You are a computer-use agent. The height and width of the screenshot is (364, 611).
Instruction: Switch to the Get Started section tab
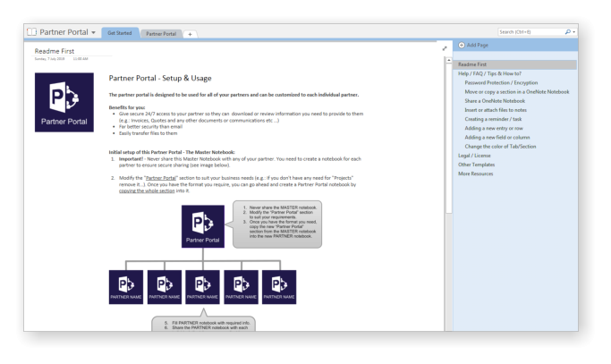click(120, 33)
